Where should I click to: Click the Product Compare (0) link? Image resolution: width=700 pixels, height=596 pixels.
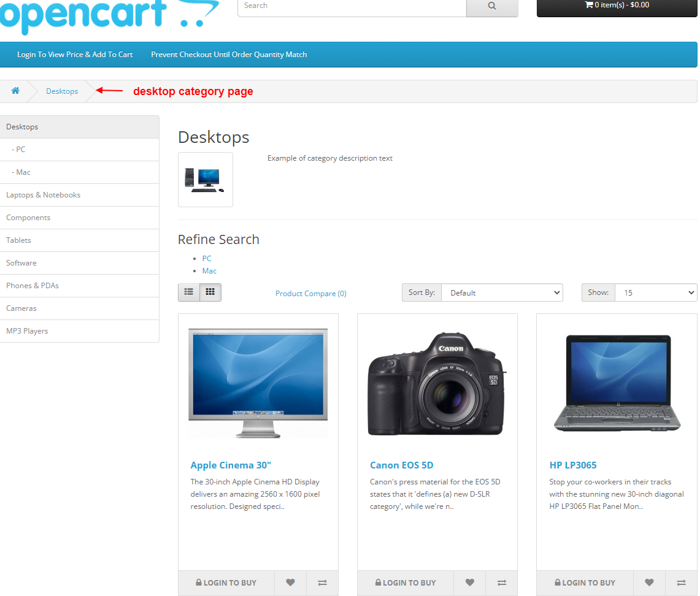click(x=310, y=293)
